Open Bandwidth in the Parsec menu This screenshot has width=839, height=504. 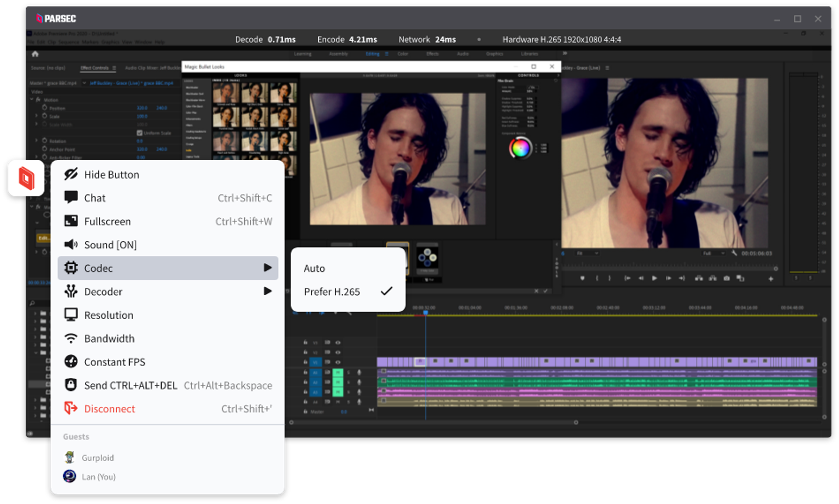[x=168, y=338]
